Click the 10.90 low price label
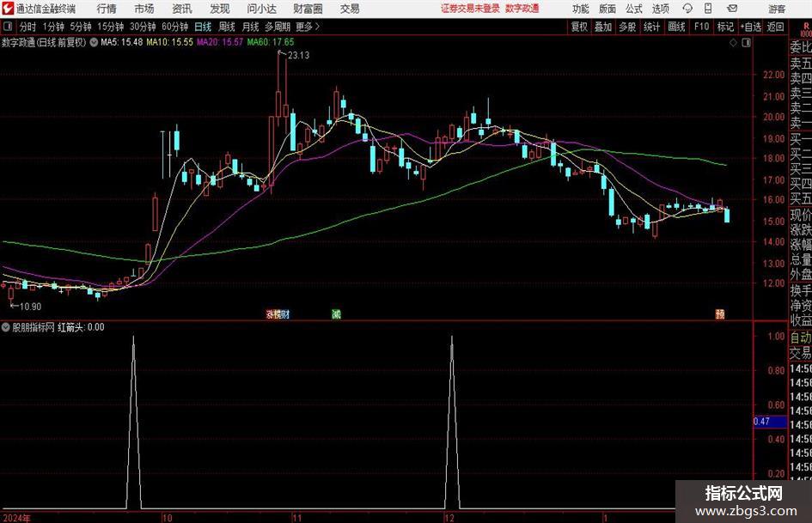This screenshot has width=812, height=523. pyautogui.click(x=30, y=307)
